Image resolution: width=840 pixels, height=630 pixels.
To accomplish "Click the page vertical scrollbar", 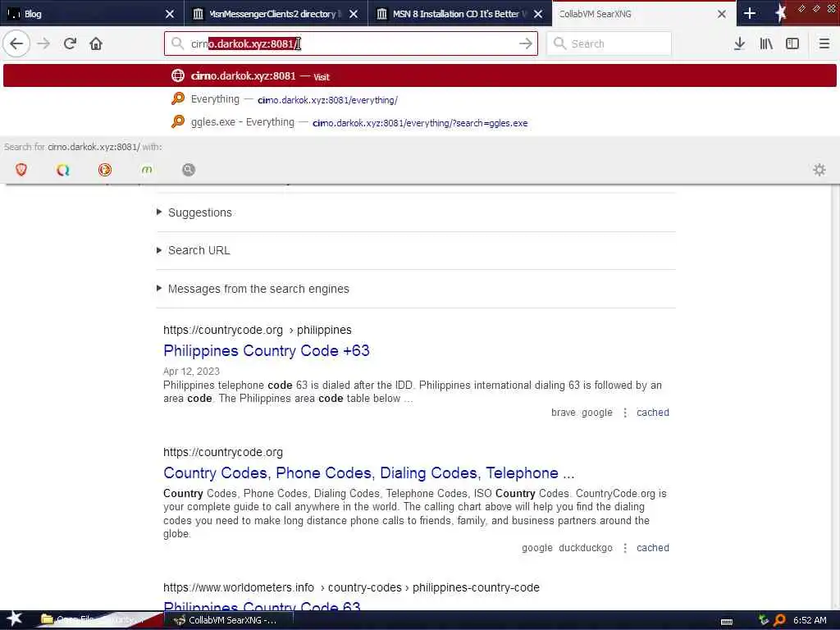I will tap(834, 396).
